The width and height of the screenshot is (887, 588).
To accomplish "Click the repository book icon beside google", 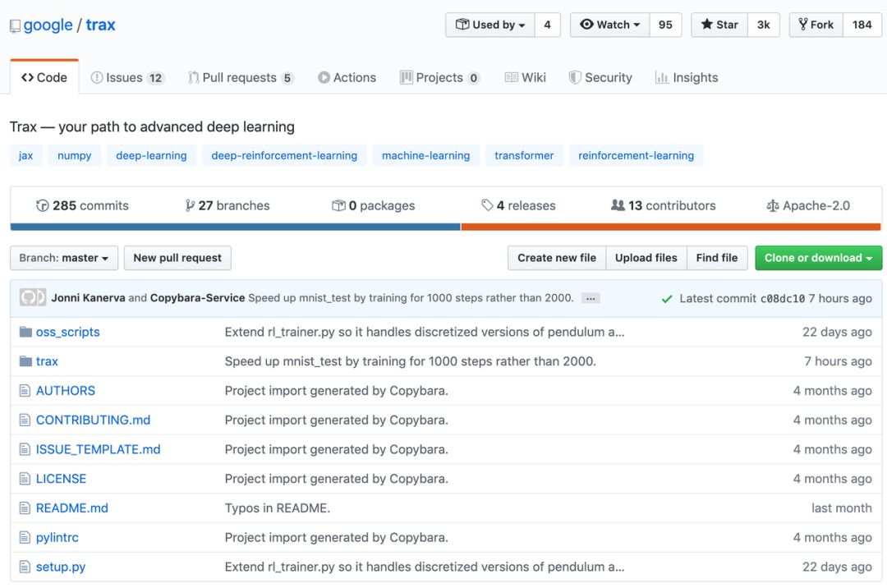I will [15, 26].
